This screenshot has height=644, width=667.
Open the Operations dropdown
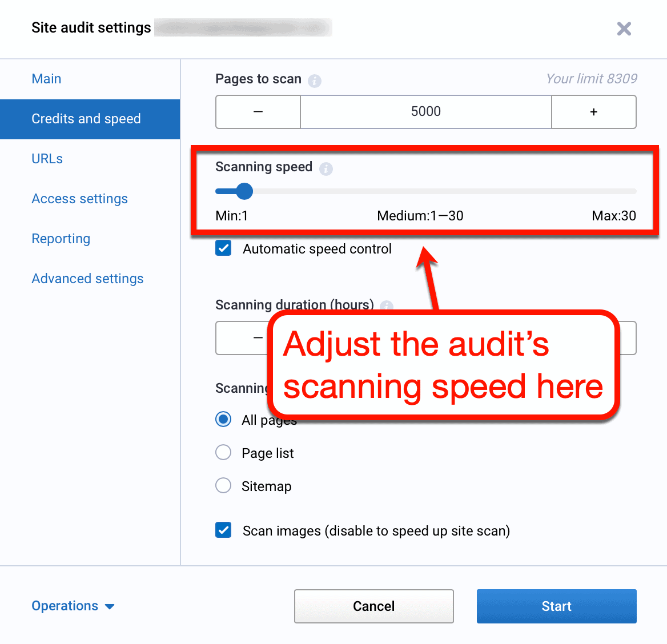pyautogui.click(x=73, y=606)
